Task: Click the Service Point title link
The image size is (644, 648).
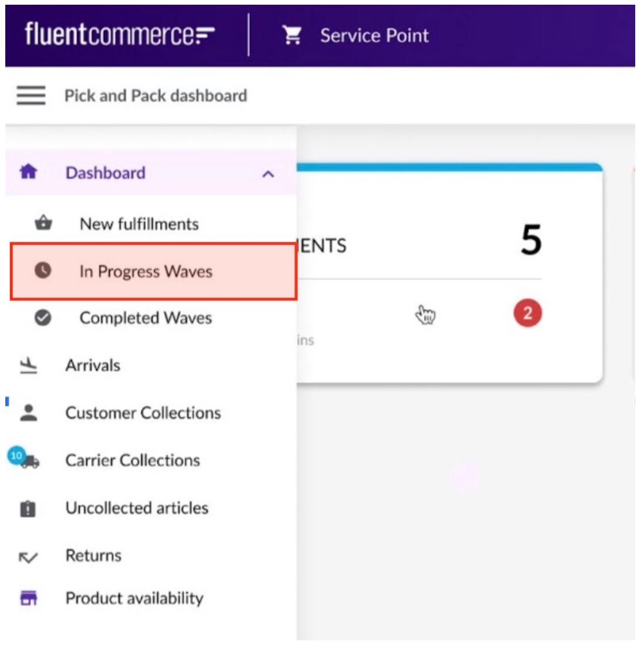Action: [374, 35]
